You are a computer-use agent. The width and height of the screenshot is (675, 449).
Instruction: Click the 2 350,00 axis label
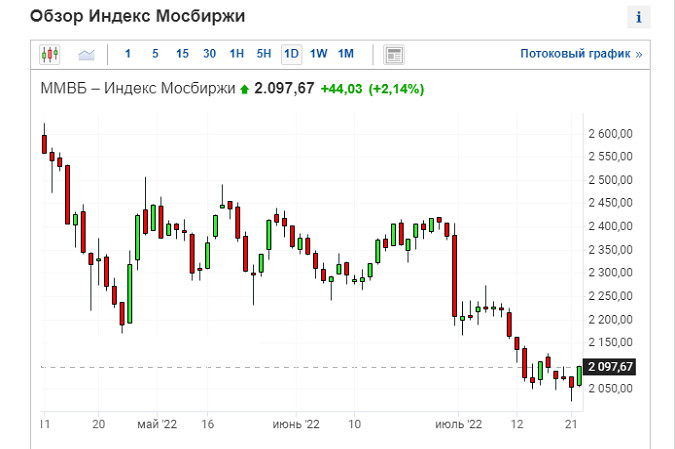(610, 250)
